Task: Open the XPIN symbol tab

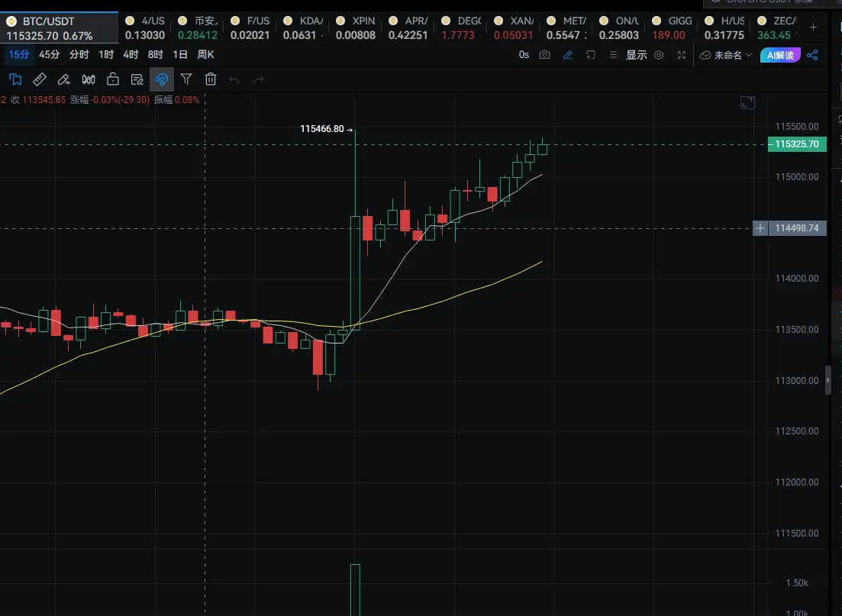Action: click(356, 28)
